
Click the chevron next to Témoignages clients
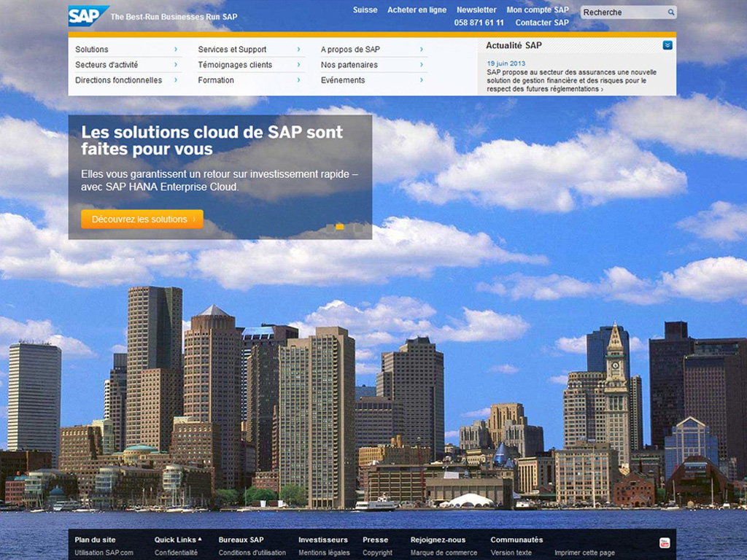click(298, 65)
